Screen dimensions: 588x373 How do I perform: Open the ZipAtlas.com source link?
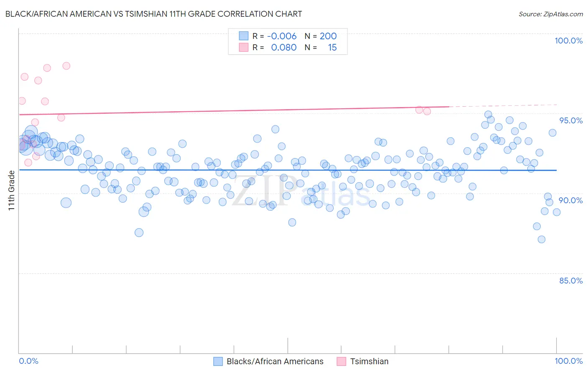(551, 14)
